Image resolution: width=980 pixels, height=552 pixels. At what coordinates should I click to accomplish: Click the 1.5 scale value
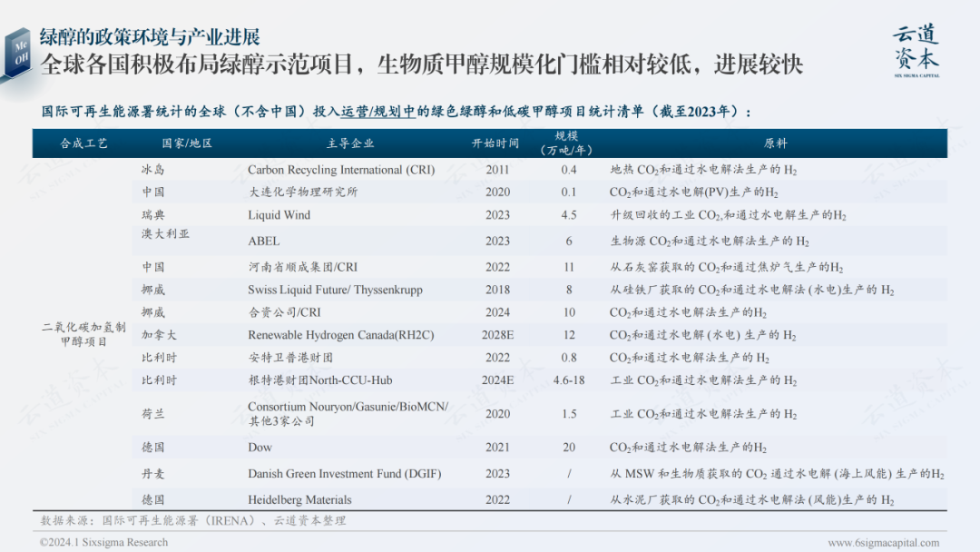pos(569,414)
